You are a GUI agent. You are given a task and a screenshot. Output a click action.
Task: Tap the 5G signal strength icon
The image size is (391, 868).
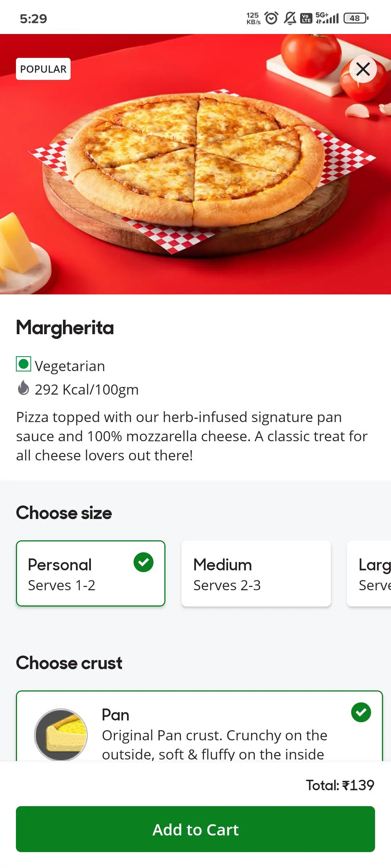click(327, 18)
